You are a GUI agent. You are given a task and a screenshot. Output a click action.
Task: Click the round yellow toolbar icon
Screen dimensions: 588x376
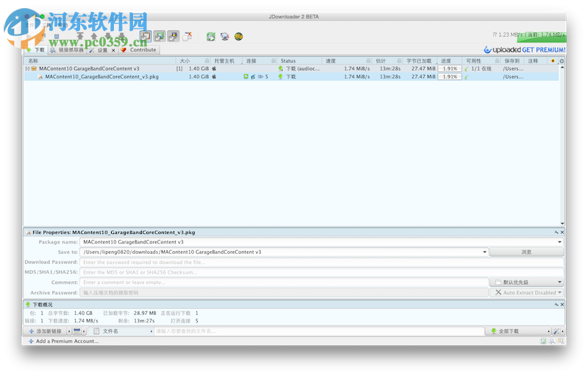coord(238,36)
